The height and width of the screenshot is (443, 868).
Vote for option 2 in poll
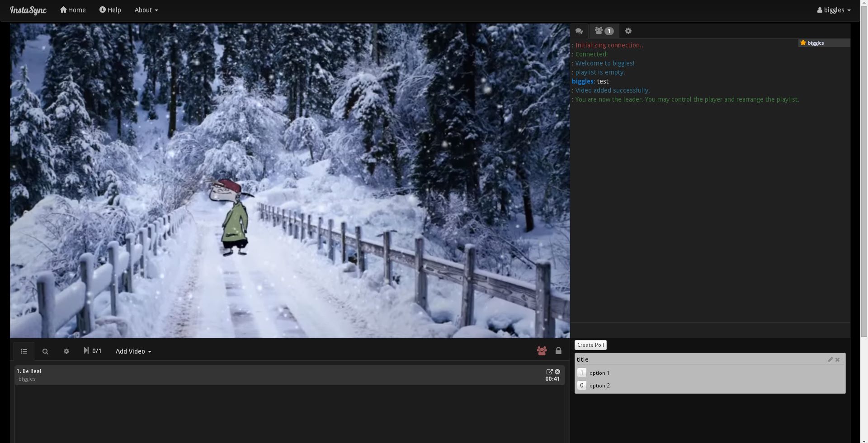coord(582,385)
